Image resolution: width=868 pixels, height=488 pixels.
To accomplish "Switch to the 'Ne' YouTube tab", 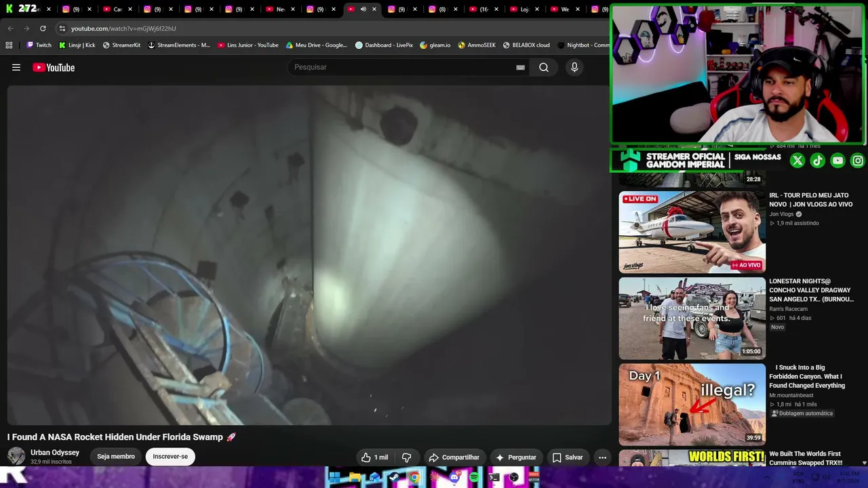I will tap(279, 9).
